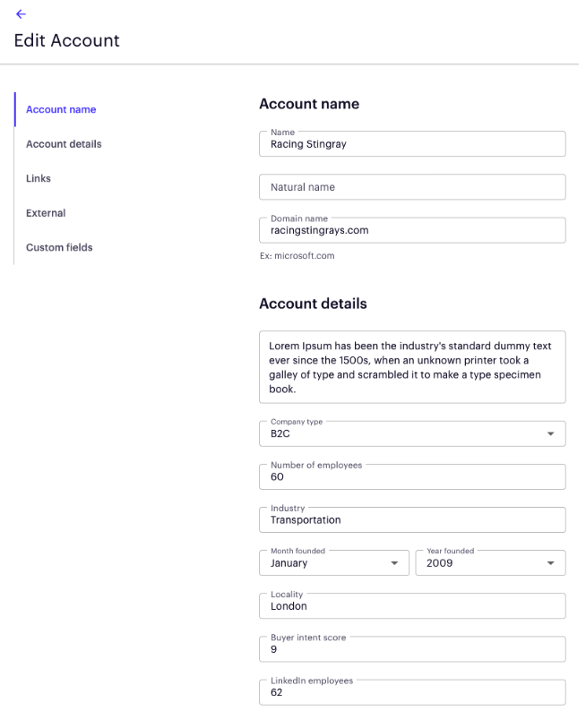Focus the Industry field showing Transportation
The width and height of the screenshot is (586, 728).
click(412, 519)
